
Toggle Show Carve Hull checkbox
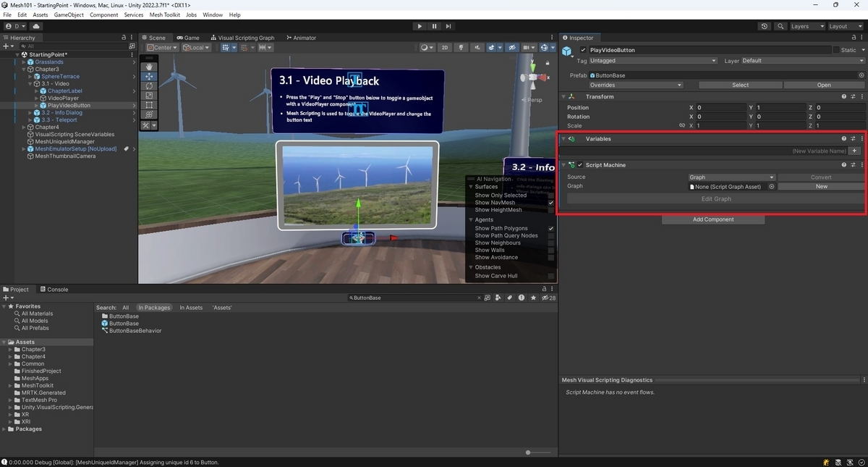[x=551, y=276]
